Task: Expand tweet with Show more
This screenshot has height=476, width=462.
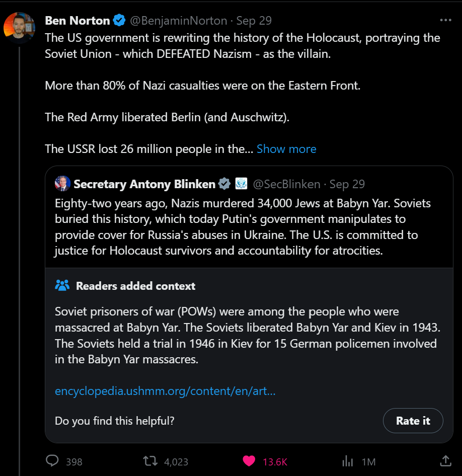Action: pos(286,149)
